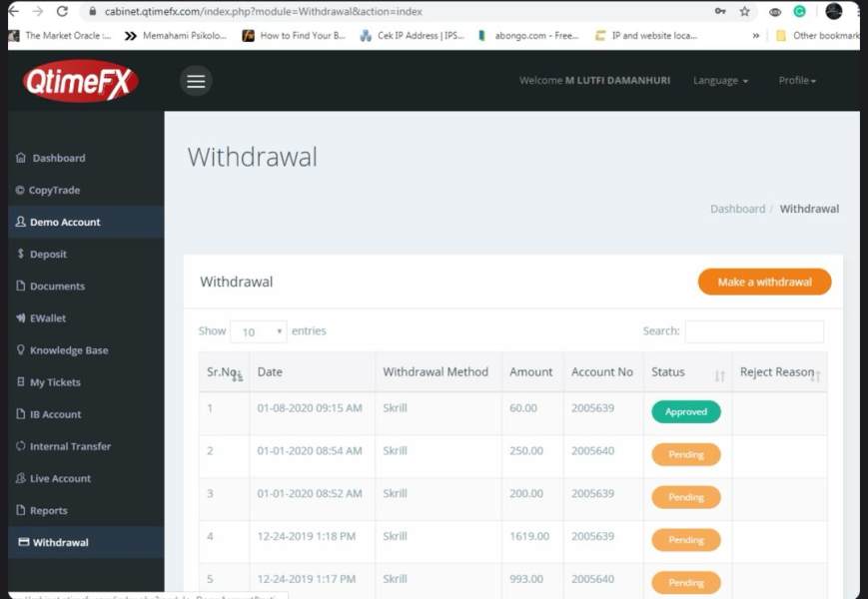The width and height of the screenshot is (868, 599).
Task: Click the green Grammarly extension icon
Action: 799,11
